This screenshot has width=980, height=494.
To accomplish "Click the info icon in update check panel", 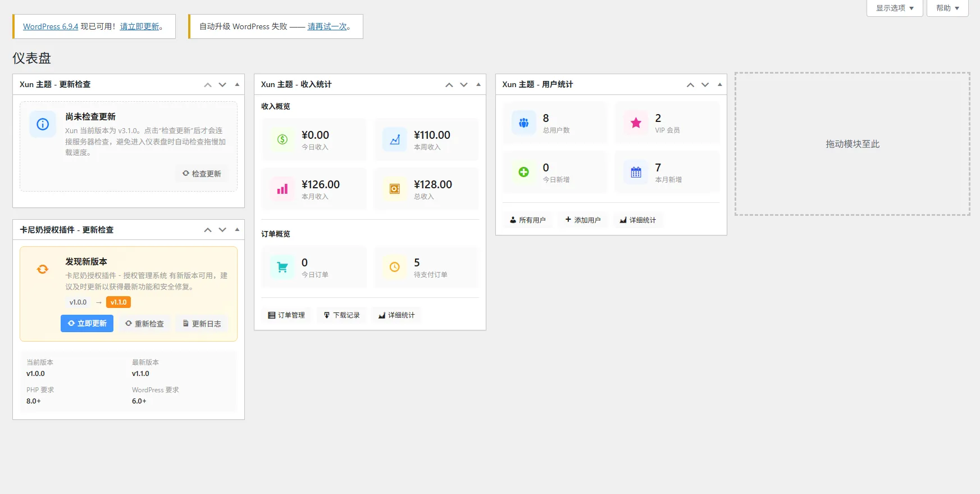I will [43, 124].
